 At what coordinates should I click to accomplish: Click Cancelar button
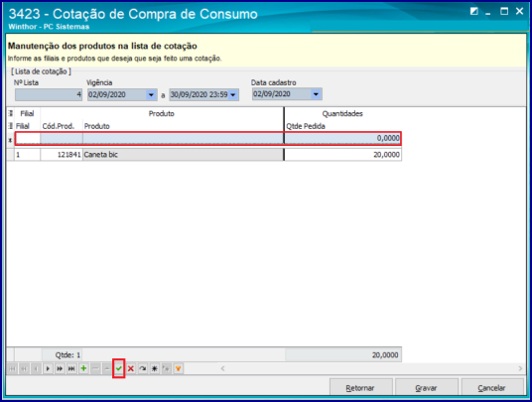(492, 388)
